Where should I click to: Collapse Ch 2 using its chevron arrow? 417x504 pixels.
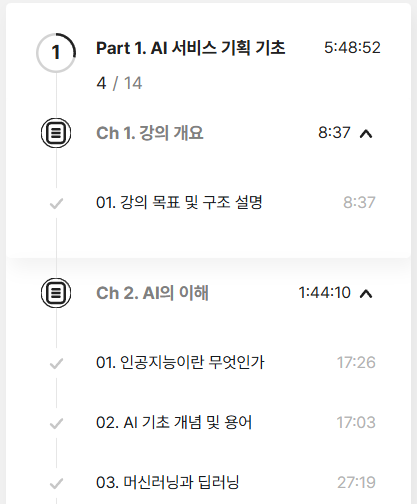point(366,294)
